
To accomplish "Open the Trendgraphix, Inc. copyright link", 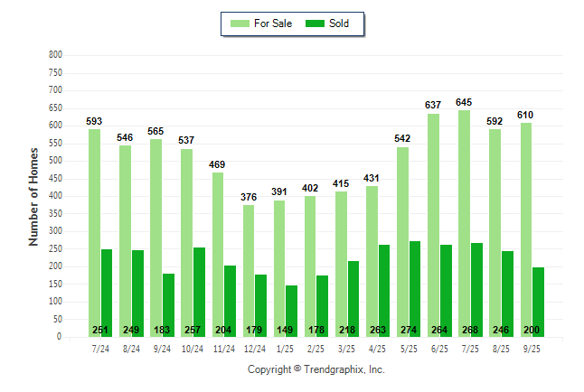I will click(316, 369).
